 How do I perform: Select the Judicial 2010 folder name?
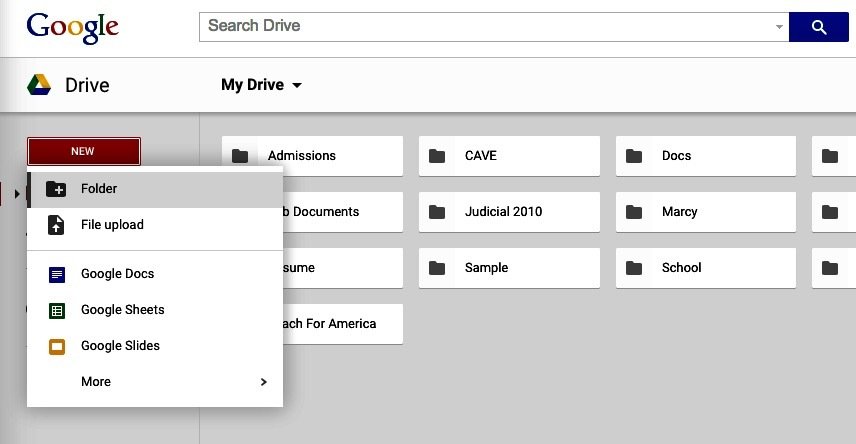pos(503,211)
